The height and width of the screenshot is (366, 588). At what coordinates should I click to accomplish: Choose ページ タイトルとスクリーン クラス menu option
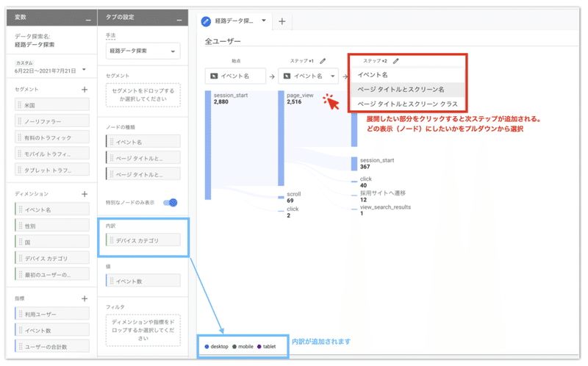click(407, 104)
